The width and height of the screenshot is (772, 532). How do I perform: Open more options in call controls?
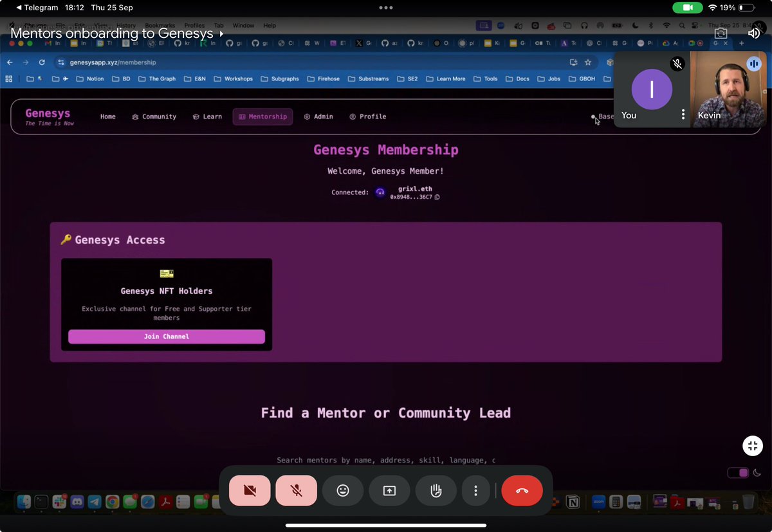click(475, 491)
